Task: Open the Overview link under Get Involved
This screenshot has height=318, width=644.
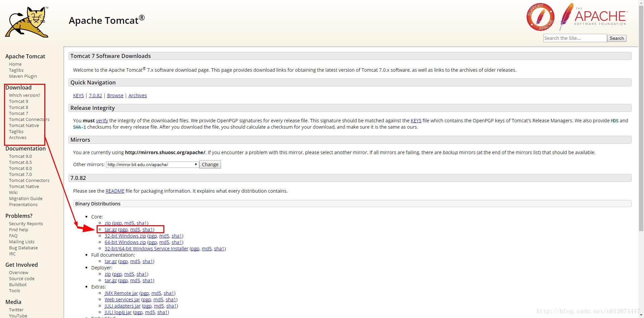Action: coord(18,272)
